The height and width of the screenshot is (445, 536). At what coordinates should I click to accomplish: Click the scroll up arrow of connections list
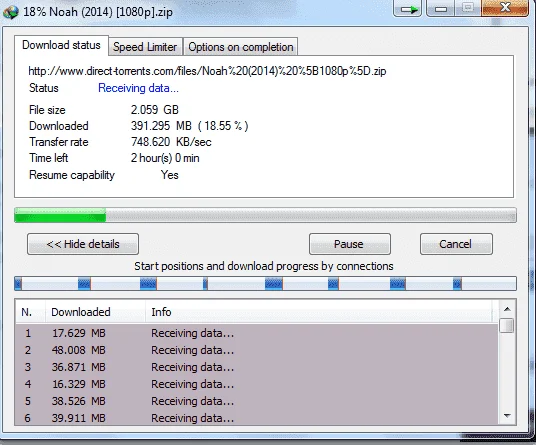(x=507, y=309)
